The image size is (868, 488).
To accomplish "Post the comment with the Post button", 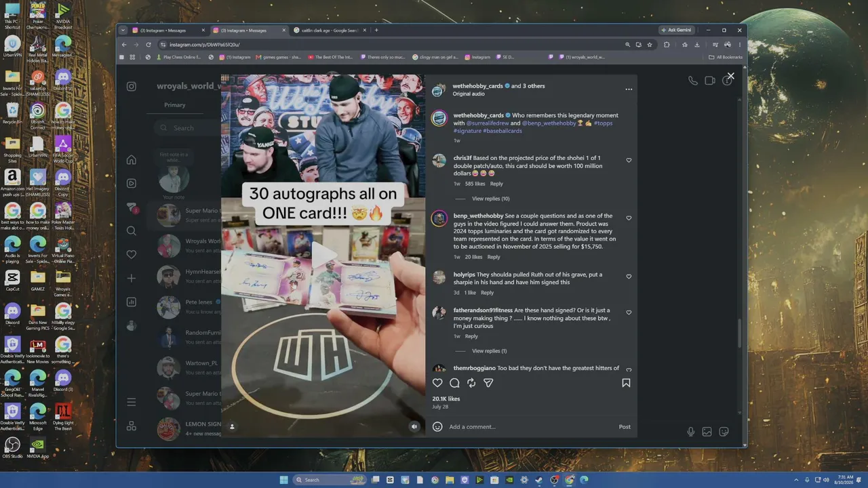I will point(625,427).
